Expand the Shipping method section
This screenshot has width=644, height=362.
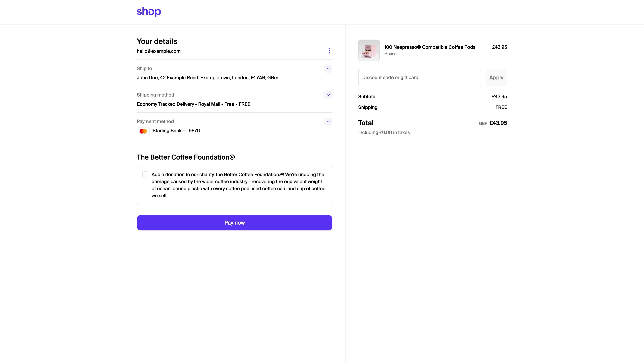[328, 95]
